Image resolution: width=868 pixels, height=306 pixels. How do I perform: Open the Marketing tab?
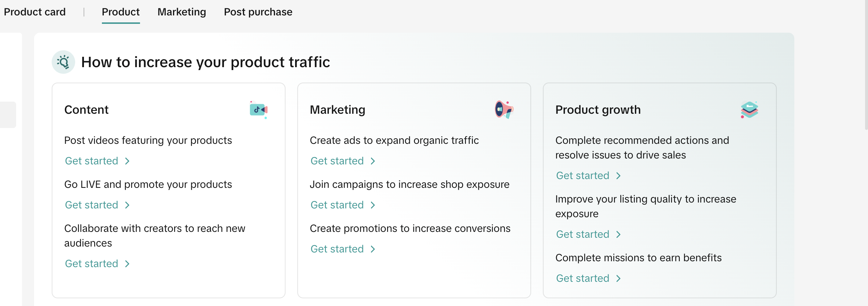point(182,12)
